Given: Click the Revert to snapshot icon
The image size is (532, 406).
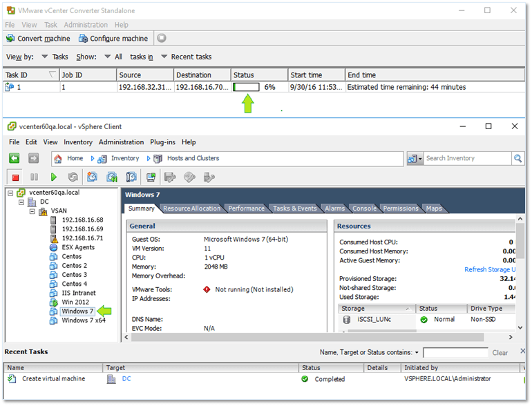Looking at the screenshot, I should tap(112, 177).
